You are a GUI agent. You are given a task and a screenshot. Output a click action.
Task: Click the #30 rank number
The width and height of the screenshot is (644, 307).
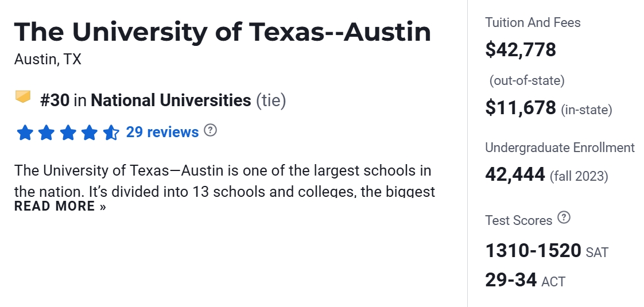(55, 100)
